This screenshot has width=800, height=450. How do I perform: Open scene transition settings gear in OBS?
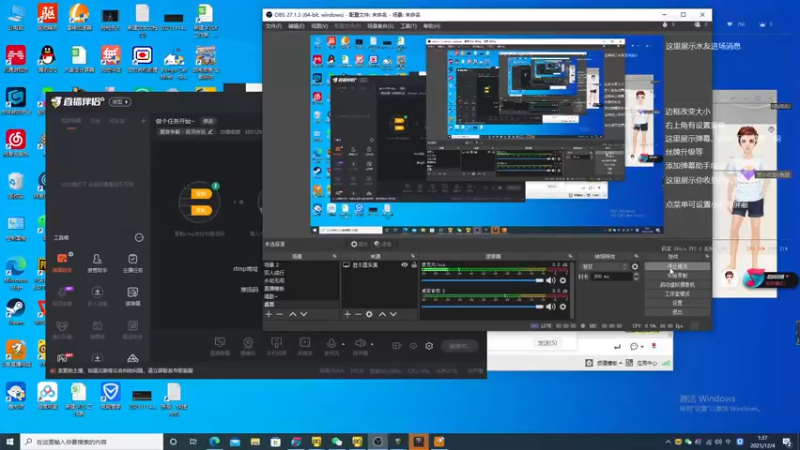point(635,266)
